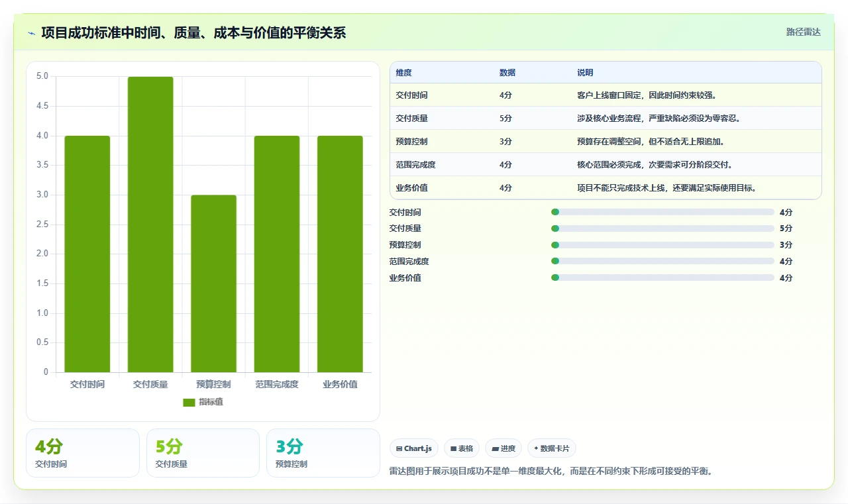Click 预算控制 in the table's 维度 column
848x504 pixels.
(411, 142)
